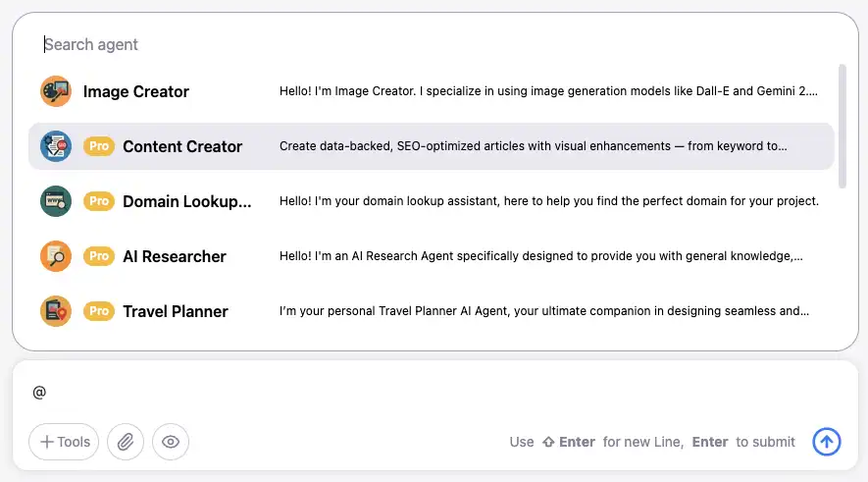Click the Image Creator palette avatar icon
The image size is (868, 482).
pyautogui.click(x=55, y=91)
